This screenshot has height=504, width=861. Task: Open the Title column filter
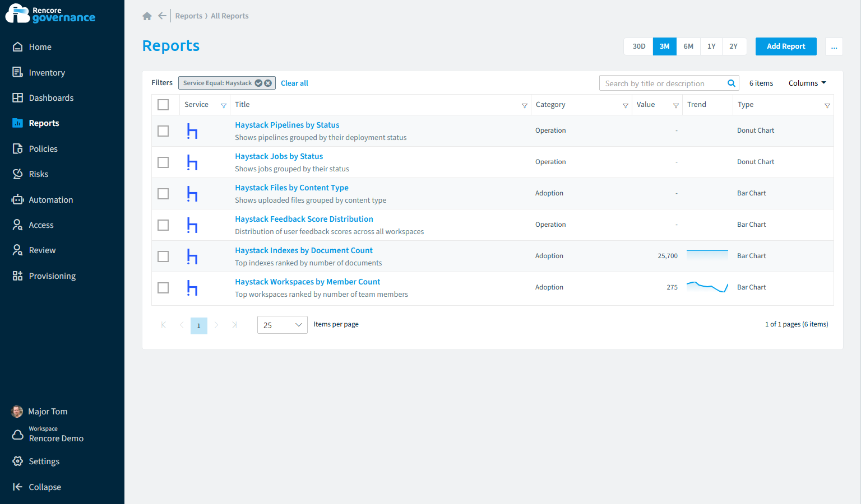point(525,105)
